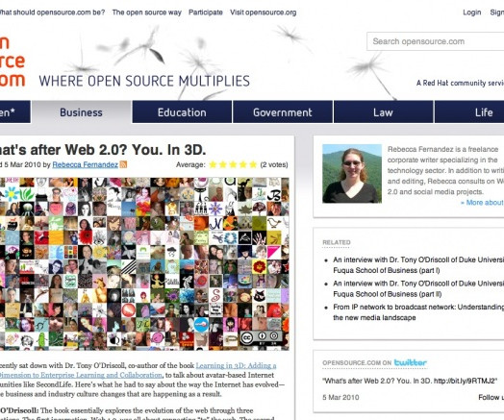Click the Login link
The width and height of the screenshot is (504, 420).
(472, 12)
